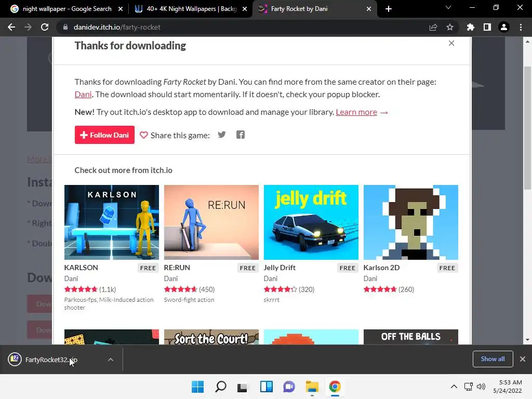532x399 pixels.
Task: Open the Extensions puzzle menu
Action: 471,27
